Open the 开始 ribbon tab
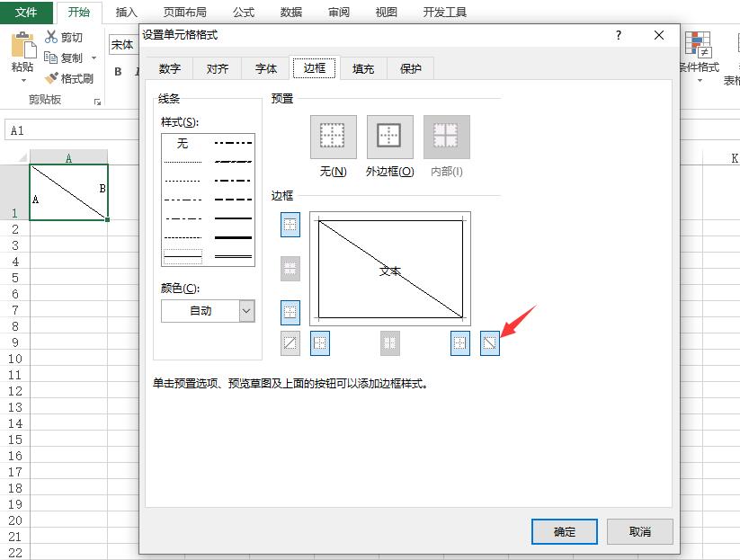The height and width of the screenshot is (560, 740). click(x=79, y=12)
